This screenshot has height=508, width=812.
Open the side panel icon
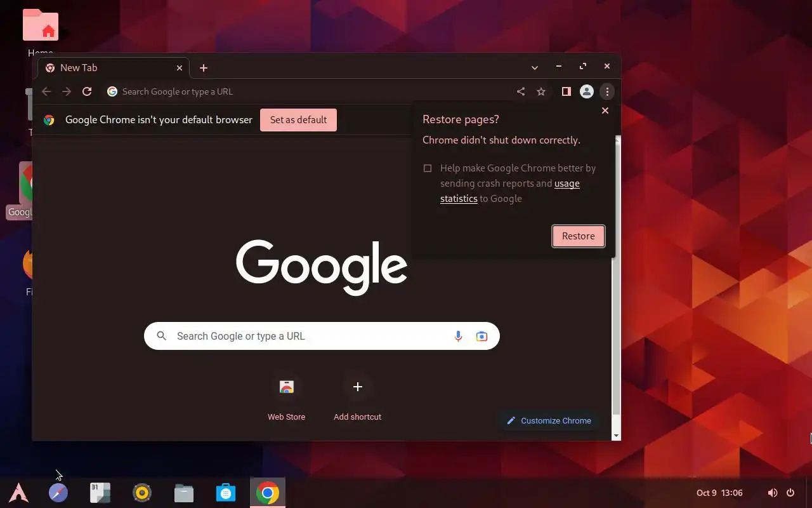click(x=566, y=91)
